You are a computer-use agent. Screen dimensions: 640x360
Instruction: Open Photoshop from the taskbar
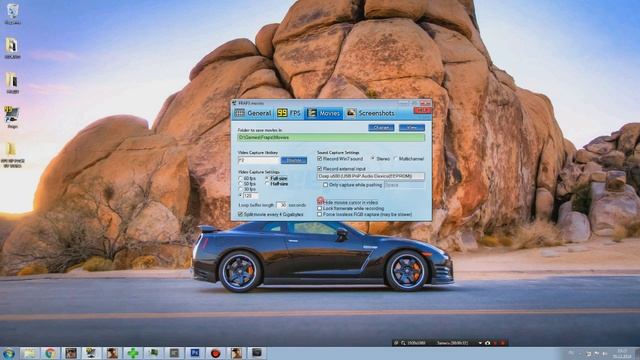(195, 353)
